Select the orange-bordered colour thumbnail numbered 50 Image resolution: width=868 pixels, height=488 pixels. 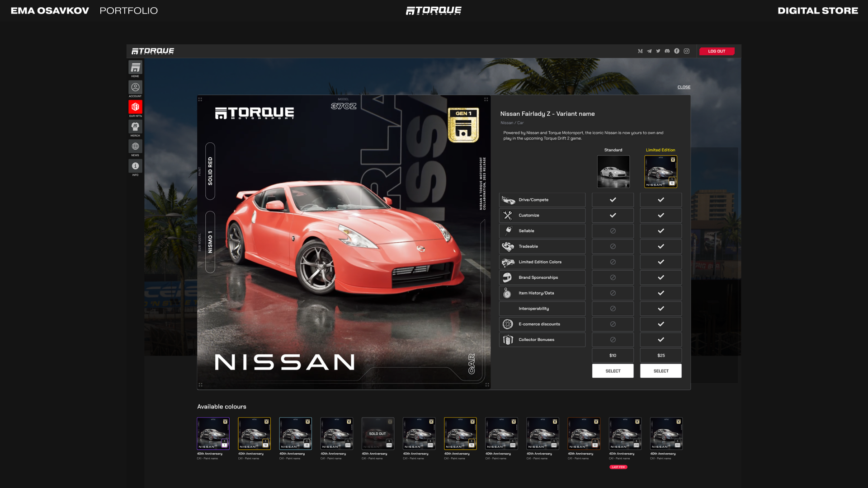[584, 434]
